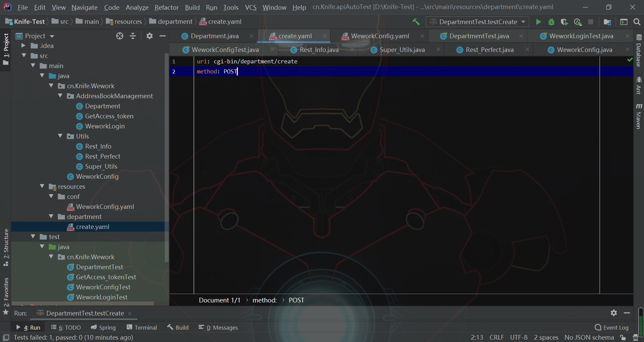
Task: Click the Debug bug icon
Action: [x=551, y=22]
